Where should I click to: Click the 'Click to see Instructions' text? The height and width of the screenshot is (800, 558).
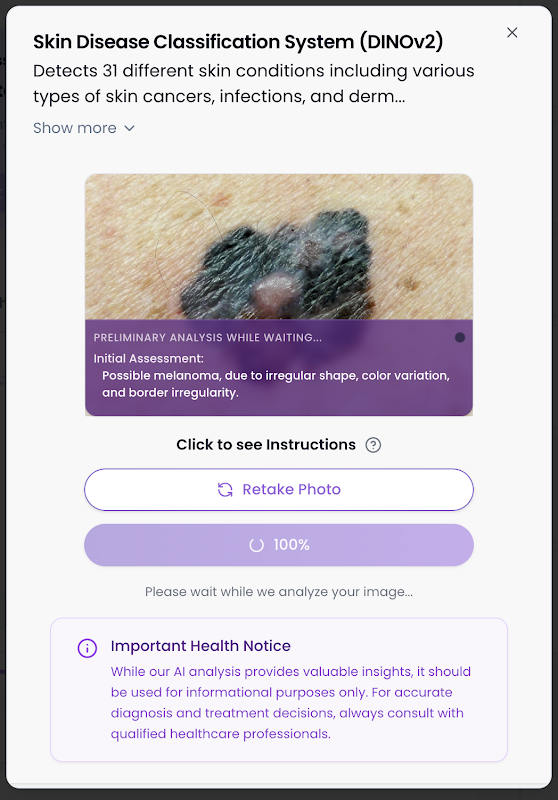266,444
